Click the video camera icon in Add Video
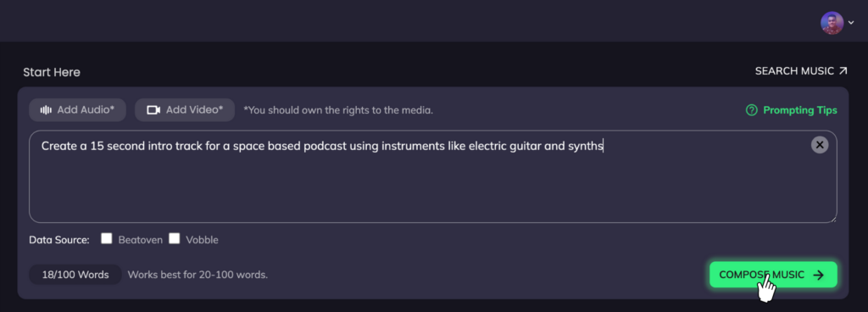This screenshot has height=312, width=868. pos(153,109)
